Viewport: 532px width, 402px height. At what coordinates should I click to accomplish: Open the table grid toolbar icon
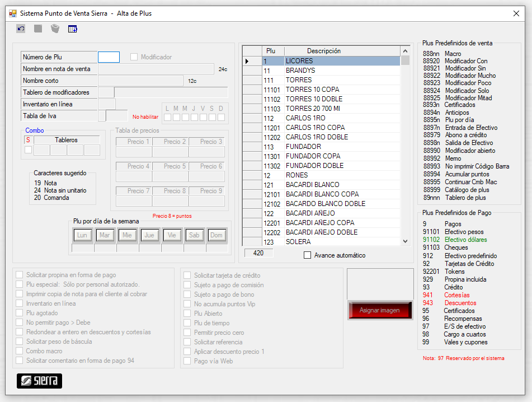[73, 29]
